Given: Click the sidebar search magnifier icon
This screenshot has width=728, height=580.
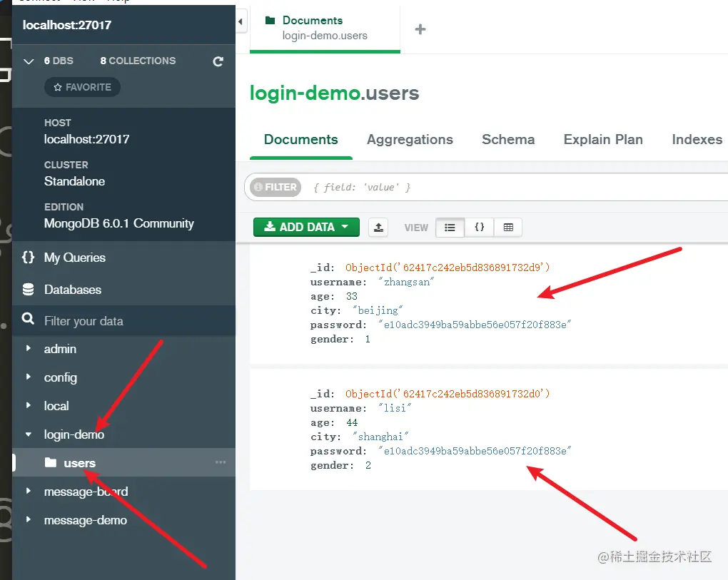Looking at the screenshot, I should point(28,319).
